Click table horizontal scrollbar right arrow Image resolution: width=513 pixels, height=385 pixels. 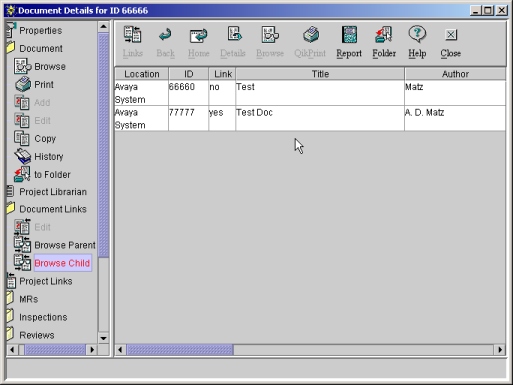[500, 350]
